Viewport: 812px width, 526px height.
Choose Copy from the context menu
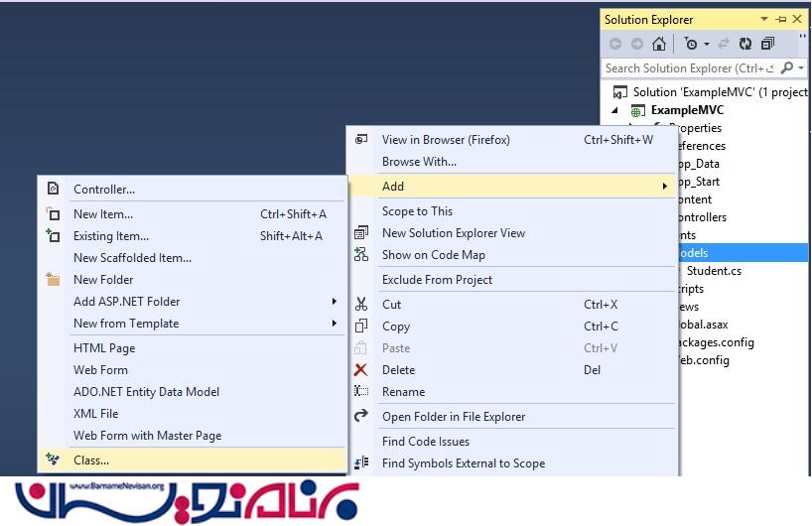(x=512, y=327)
